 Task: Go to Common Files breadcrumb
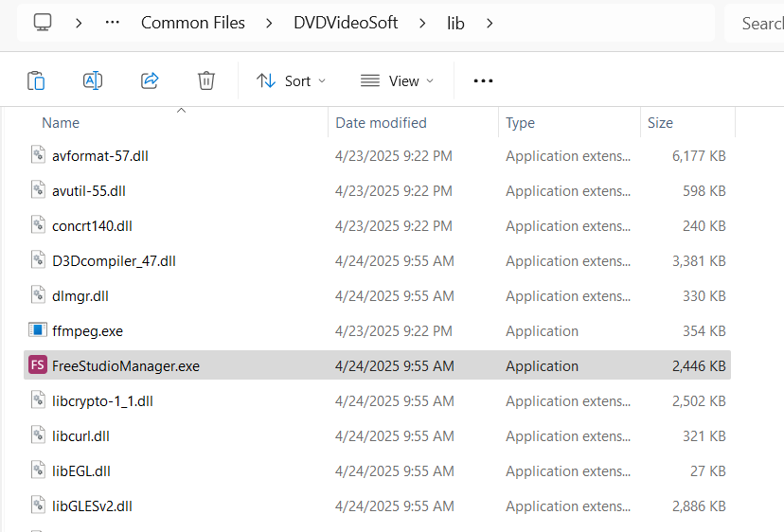pos(193,23)
